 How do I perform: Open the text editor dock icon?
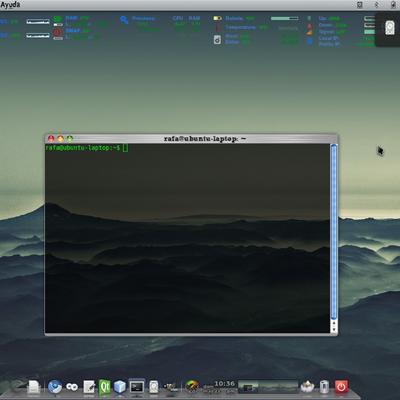[89, 387]
